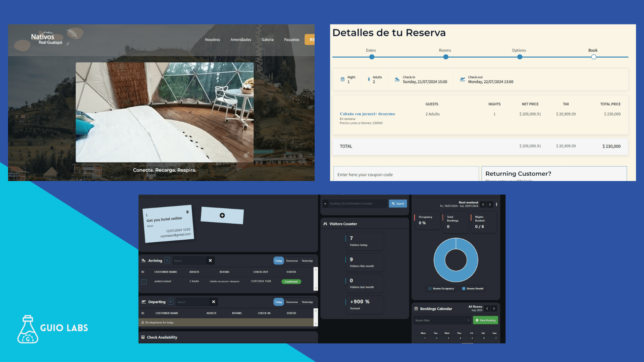
Task: Open the Room Filter dropdown
Action: (x=442, y=320)
